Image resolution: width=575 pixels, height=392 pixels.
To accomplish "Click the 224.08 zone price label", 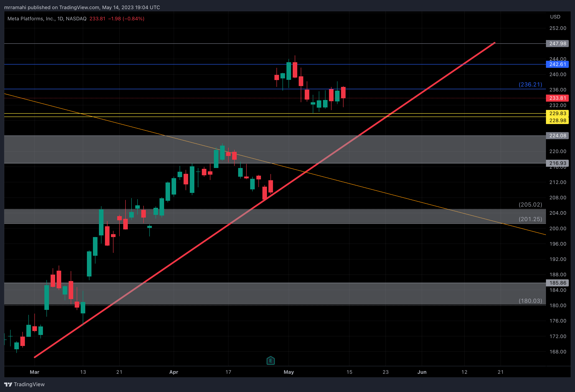I will click(x=557, y=135).
